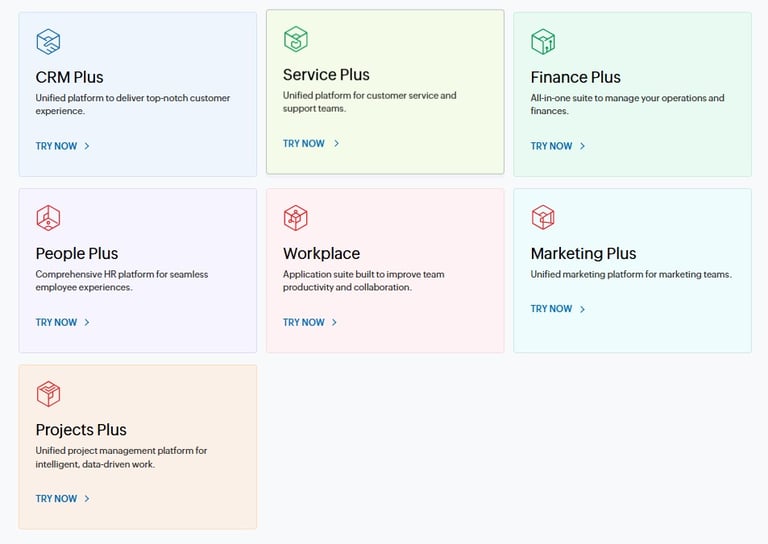The height and width of the screenshot is (544, 768).
Task: Click the Marketing Plus description text
Action: point(631,274)
